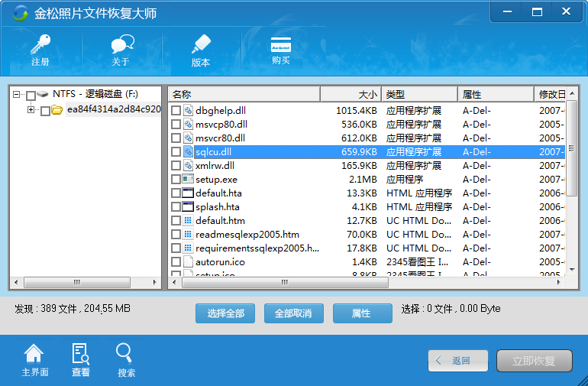588x386 pixels.
Task: Sort by the 属性 column header
Action: (496, 94)
